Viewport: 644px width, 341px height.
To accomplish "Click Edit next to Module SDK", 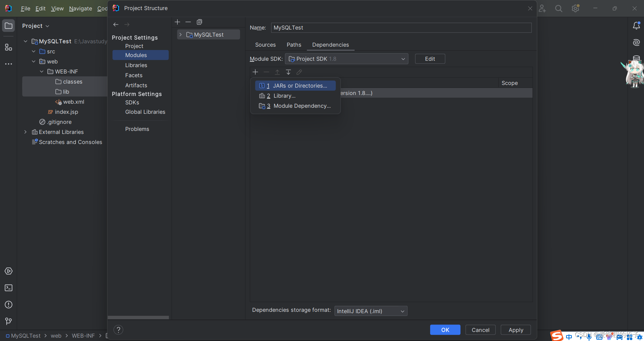I will (430, 59).
